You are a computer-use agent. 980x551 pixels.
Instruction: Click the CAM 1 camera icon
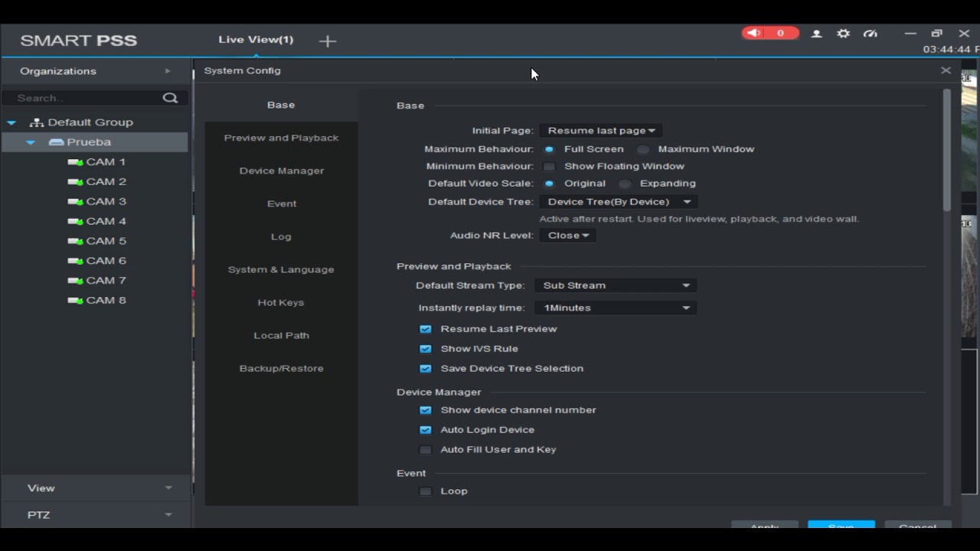pos(75,162)
